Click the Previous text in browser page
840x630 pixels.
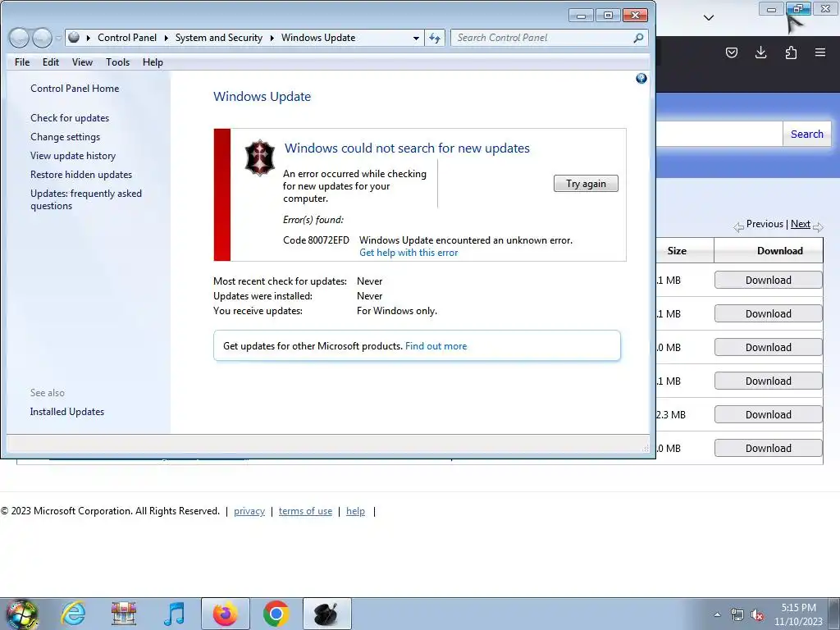point(765,224)
